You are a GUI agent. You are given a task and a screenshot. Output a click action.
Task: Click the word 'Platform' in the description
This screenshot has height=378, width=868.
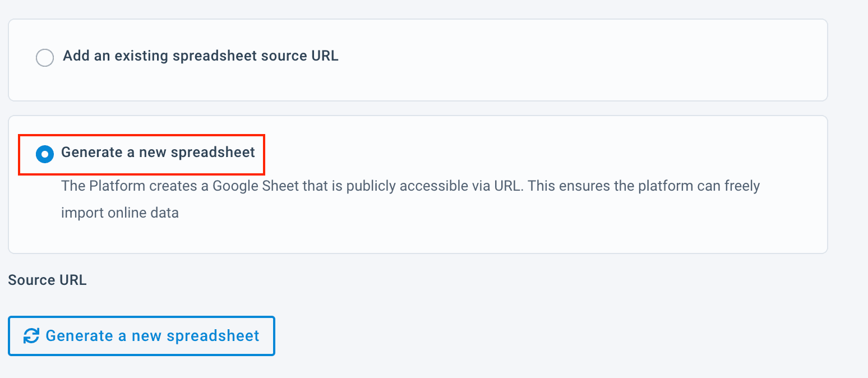tap(116, 186)
